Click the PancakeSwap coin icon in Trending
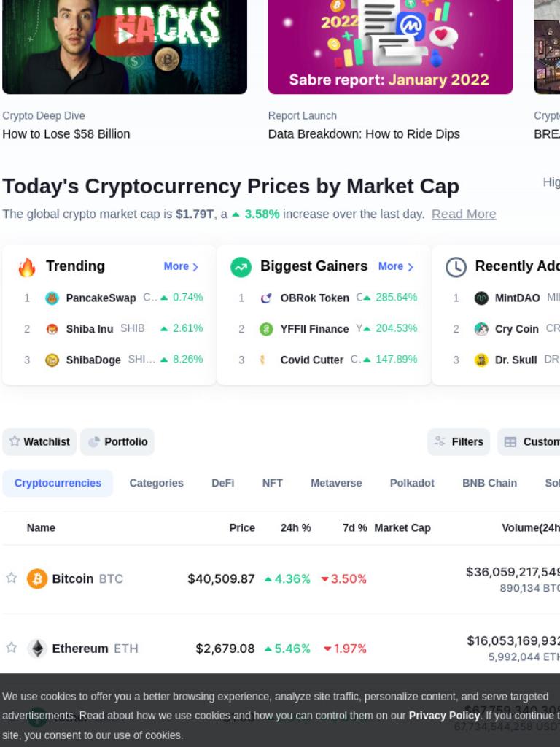The height and width of the screenshot is (747, 560). (x=52, y=298)
